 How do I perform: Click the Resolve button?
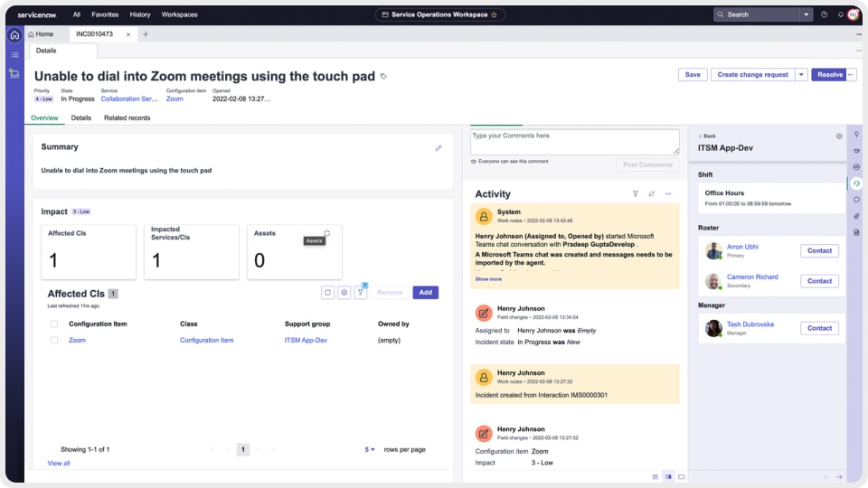827,75
